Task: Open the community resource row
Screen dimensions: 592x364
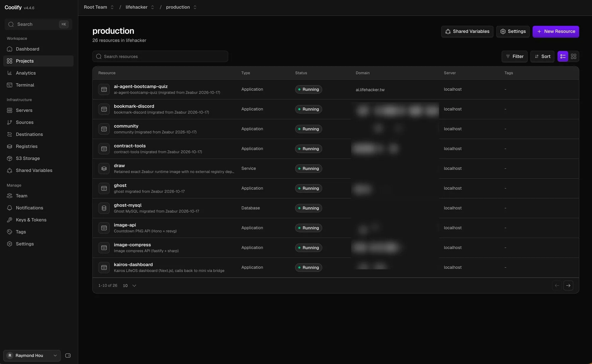Action: point(336,129)
